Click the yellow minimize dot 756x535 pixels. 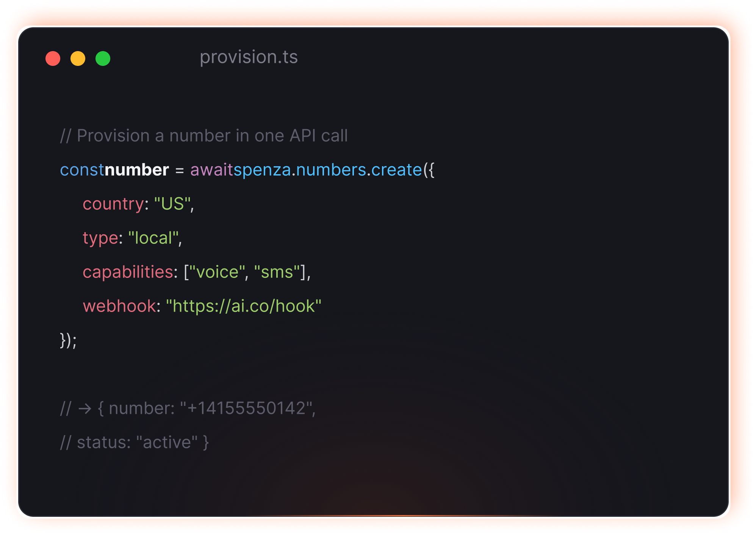click(x=78, y=58)
